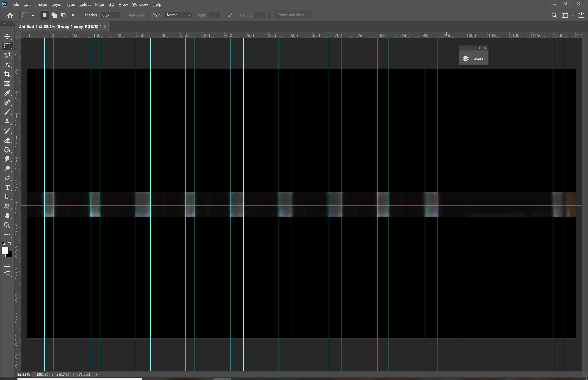Open the Select menu
Image resolution: width=588 pixels, height=380 pixels.
click(85, 4)
